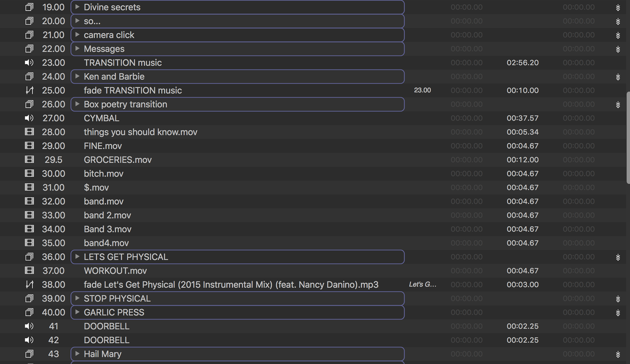Click the video cue icon for GROCERIES.mov

pyautogui.click(x=29, y=160)
